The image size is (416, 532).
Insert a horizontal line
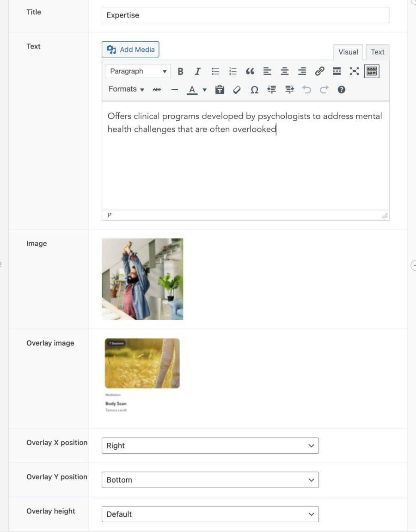click(x=175, y=90)
